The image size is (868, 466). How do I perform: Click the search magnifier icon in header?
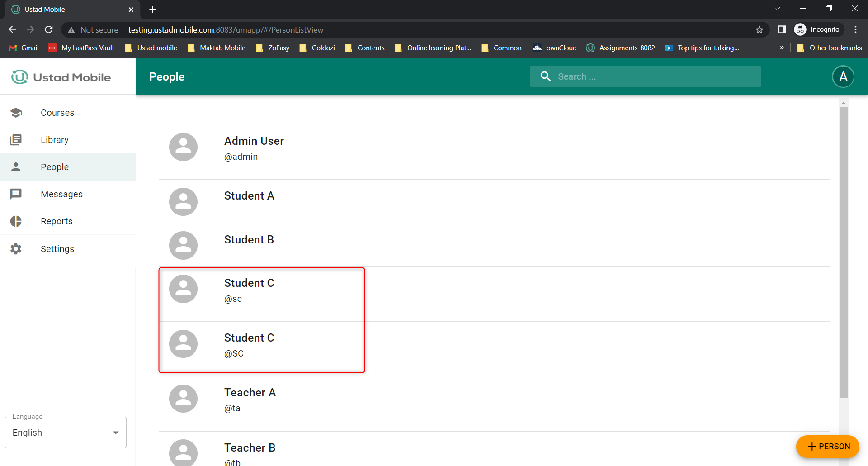coord(546,76)
